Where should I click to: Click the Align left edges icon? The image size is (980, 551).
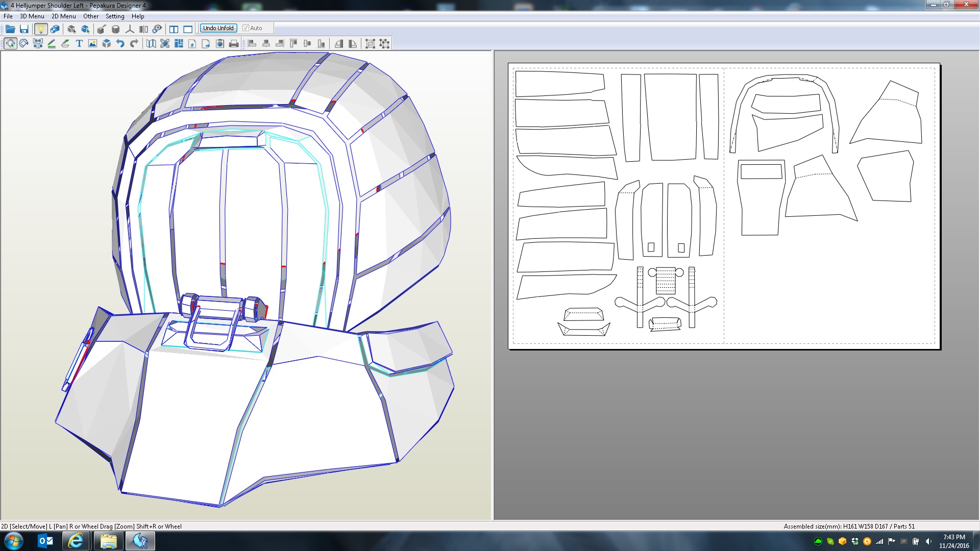[252, 44]
